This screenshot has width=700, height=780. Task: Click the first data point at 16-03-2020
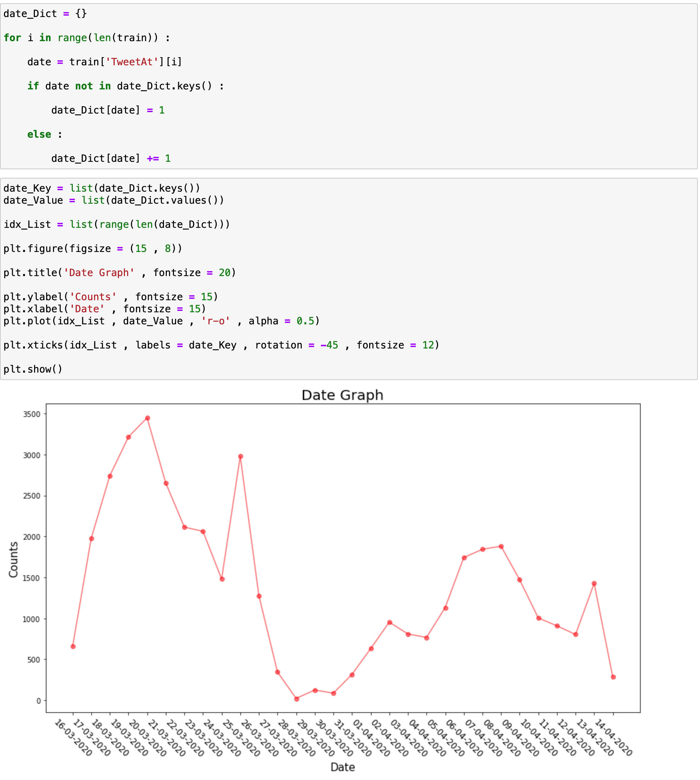click(73, 647)
